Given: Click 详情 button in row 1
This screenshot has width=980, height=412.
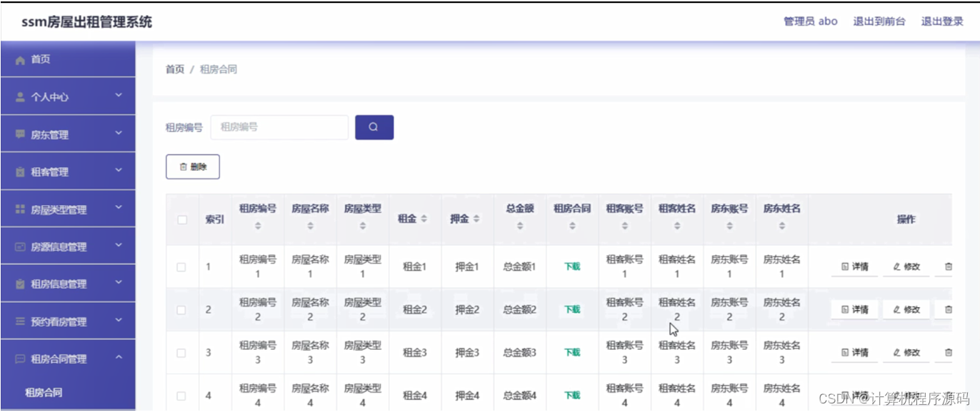Looking at the screenshot, I should point(855,266).
